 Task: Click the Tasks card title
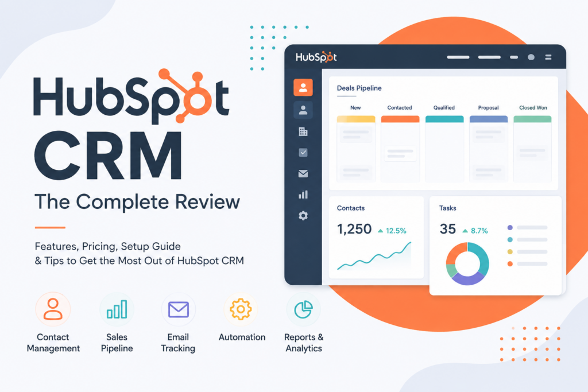coord(448,208)
